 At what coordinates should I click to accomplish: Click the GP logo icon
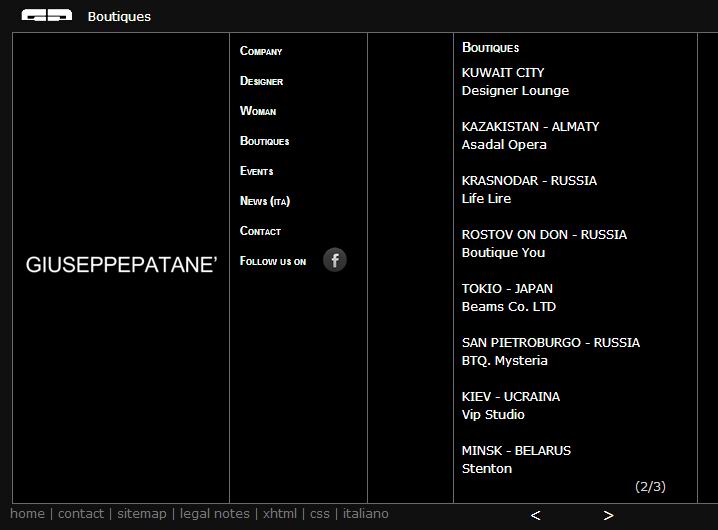[47, 16]
